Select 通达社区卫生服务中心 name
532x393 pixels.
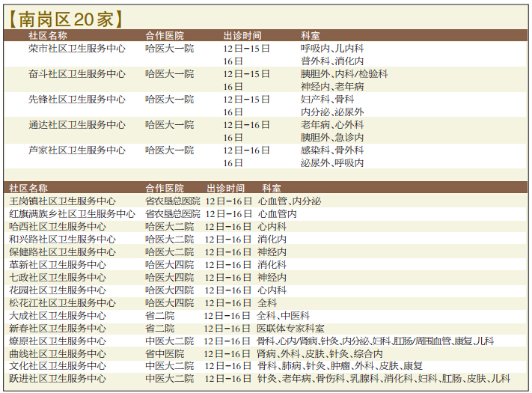[77, 125]
